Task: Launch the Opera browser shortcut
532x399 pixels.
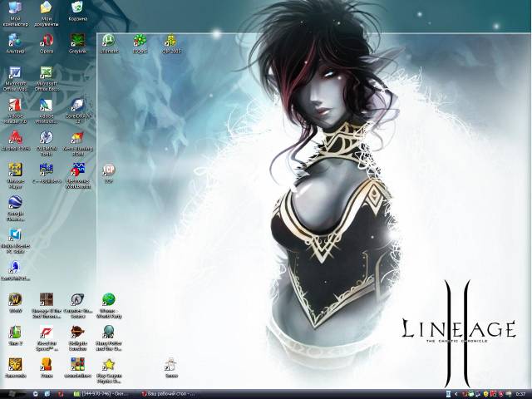Action: pos(47,40)
